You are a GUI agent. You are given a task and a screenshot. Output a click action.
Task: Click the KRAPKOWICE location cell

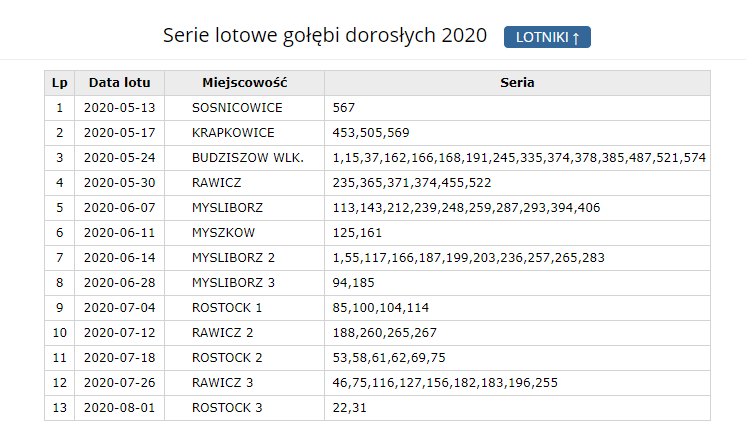point(233,133)
